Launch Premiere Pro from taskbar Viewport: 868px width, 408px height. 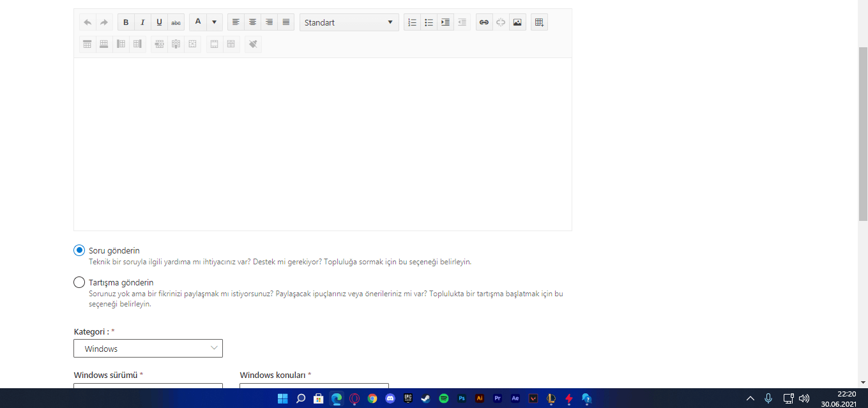(498, 398)
